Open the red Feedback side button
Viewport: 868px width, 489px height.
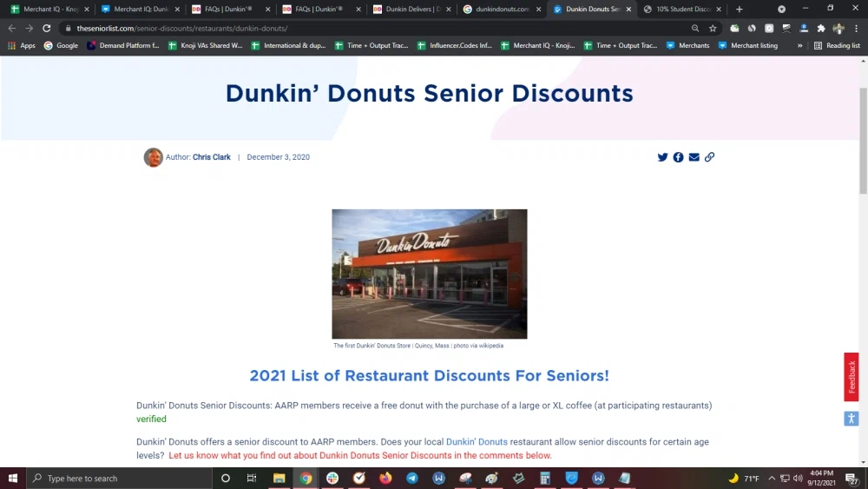[852, 376]
